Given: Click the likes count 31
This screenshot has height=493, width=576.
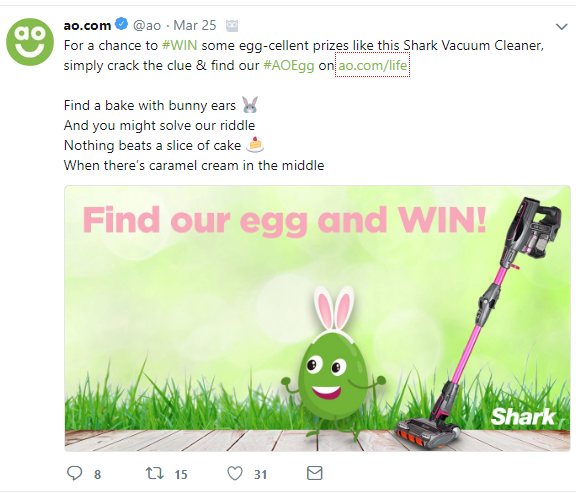Looking at the screenshot, I should (x=260, y=474).
